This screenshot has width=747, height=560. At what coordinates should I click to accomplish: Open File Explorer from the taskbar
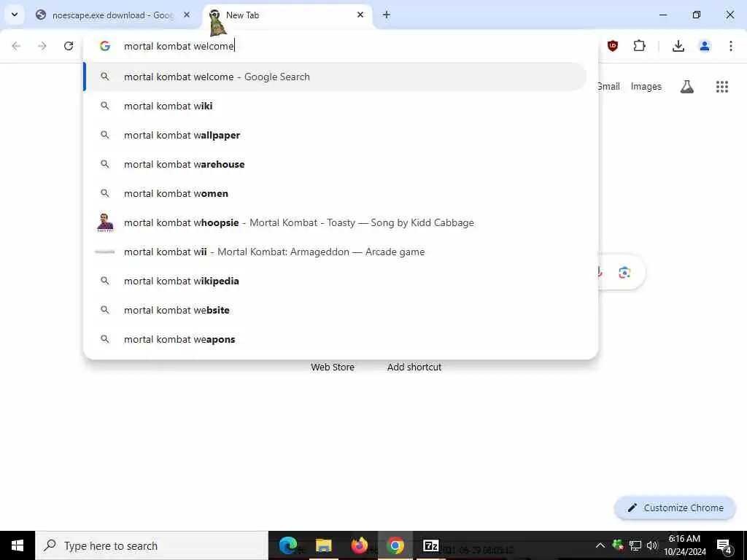pos(323,545)
